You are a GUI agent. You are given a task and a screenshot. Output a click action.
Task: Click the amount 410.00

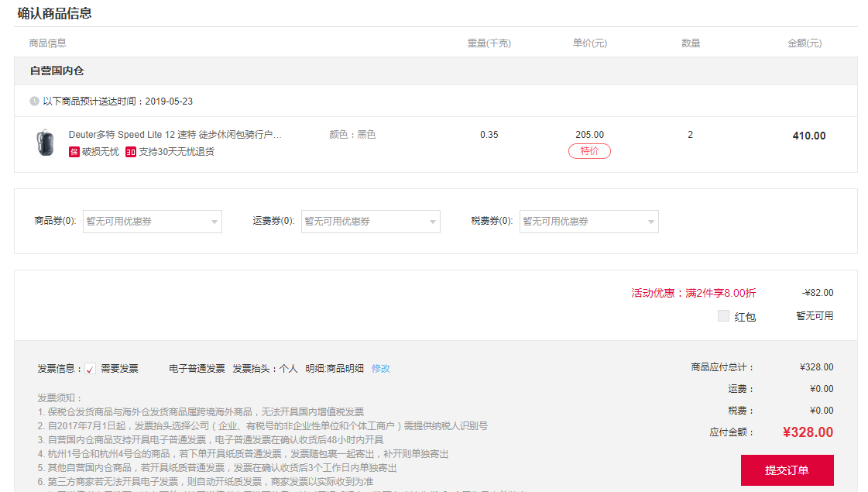809,136
